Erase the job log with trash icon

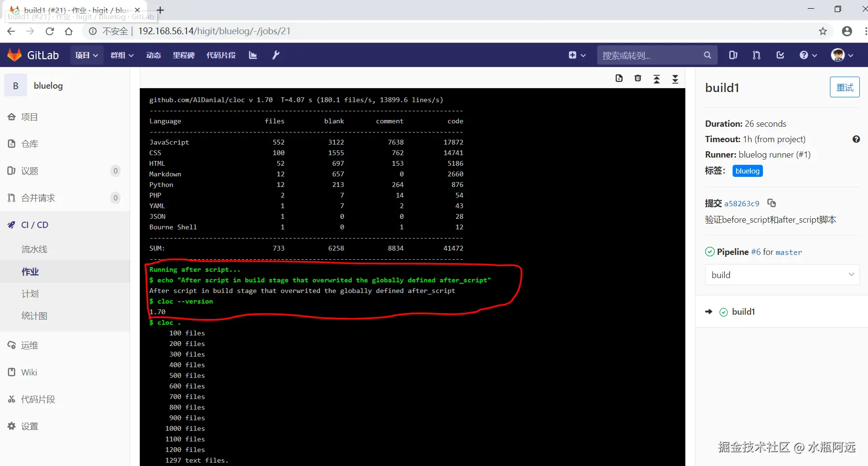coord(638,78)
